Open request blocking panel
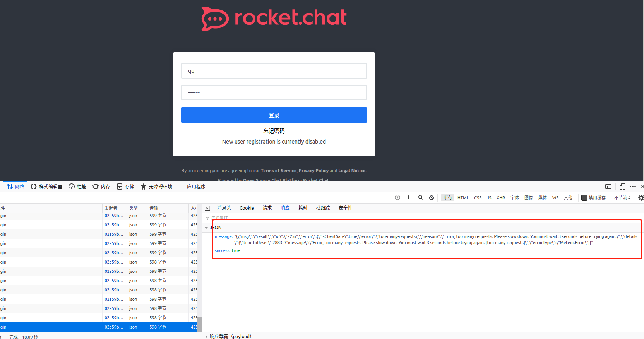644x339 pixels. 432,198
